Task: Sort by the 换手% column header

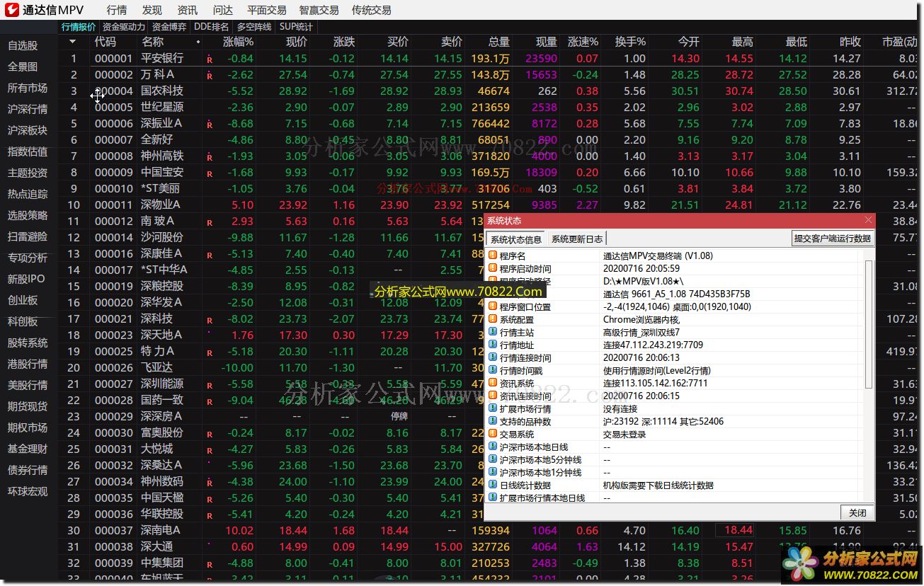Action: (x=629, y=42)
